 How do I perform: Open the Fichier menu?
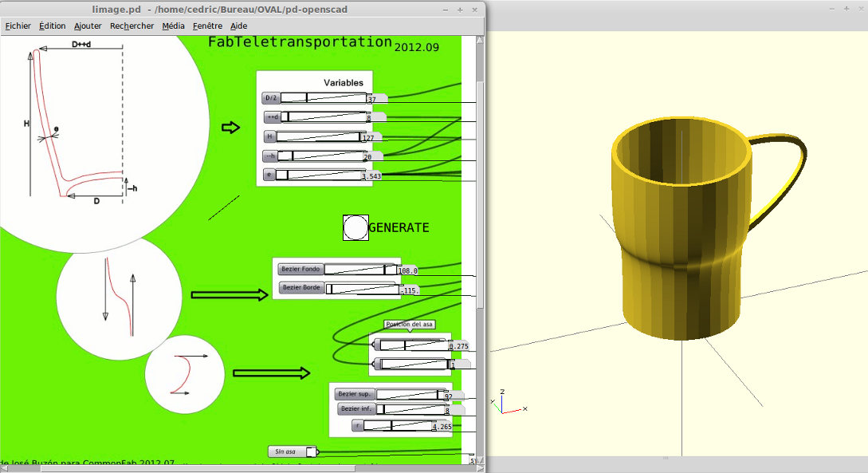coord(18,26)
